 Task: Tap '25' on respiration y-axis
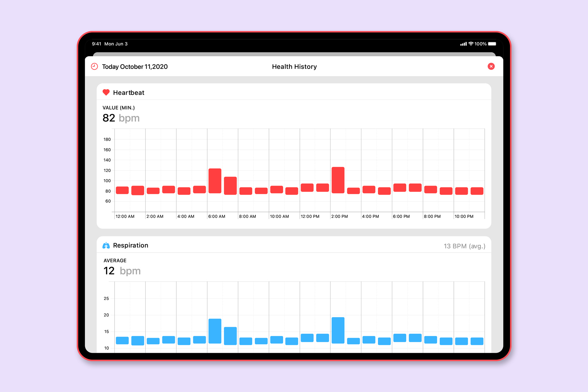pyautogui.click(x=106, y=299)
